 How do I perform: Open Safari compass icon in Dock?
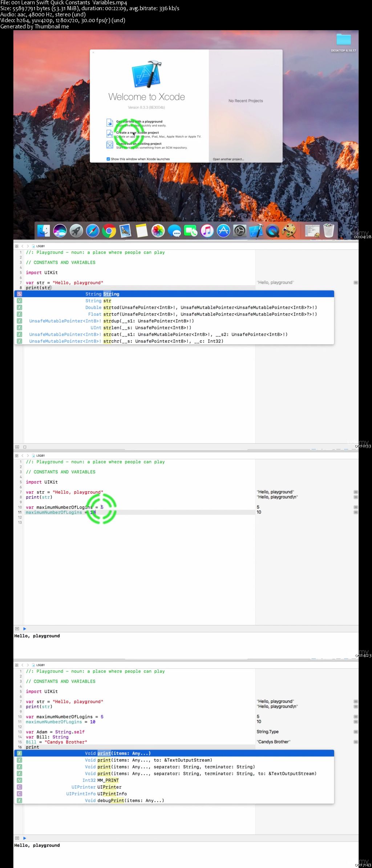pos(93,231)
